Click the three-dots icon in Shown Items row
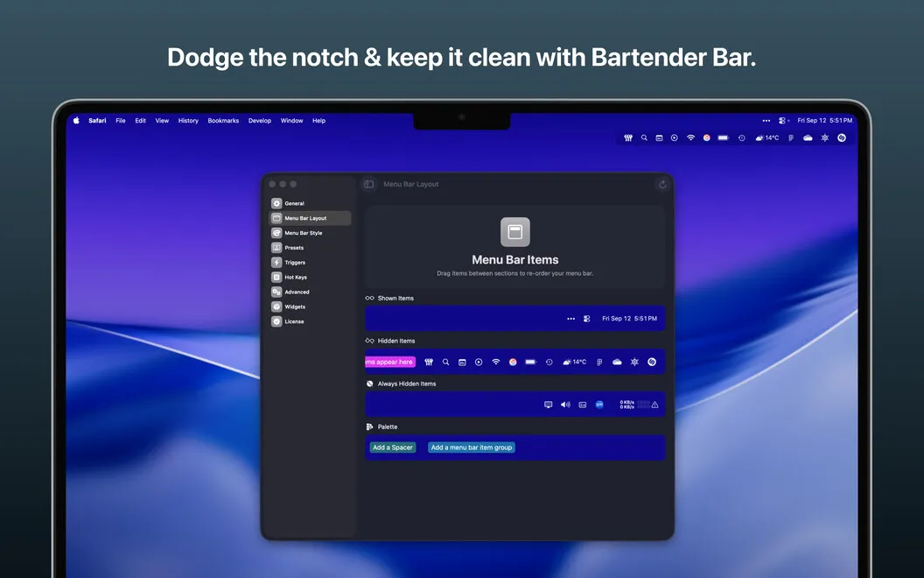Image resolution: width=924 pixels, height=578 pixels. pos(571,319)
